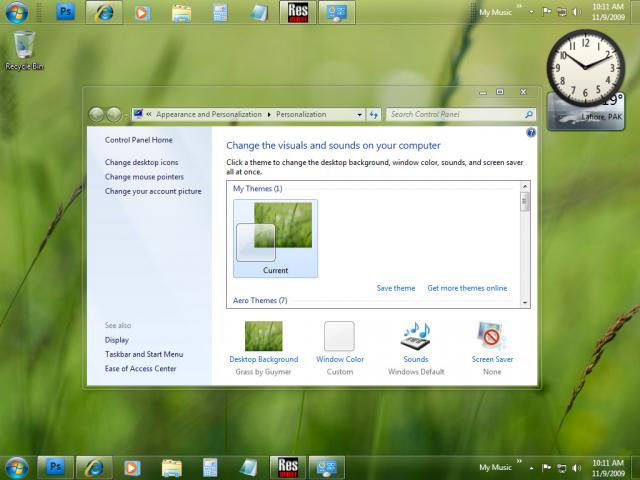Click Save theme link
640x480 pixels.
tap(396, 288)
